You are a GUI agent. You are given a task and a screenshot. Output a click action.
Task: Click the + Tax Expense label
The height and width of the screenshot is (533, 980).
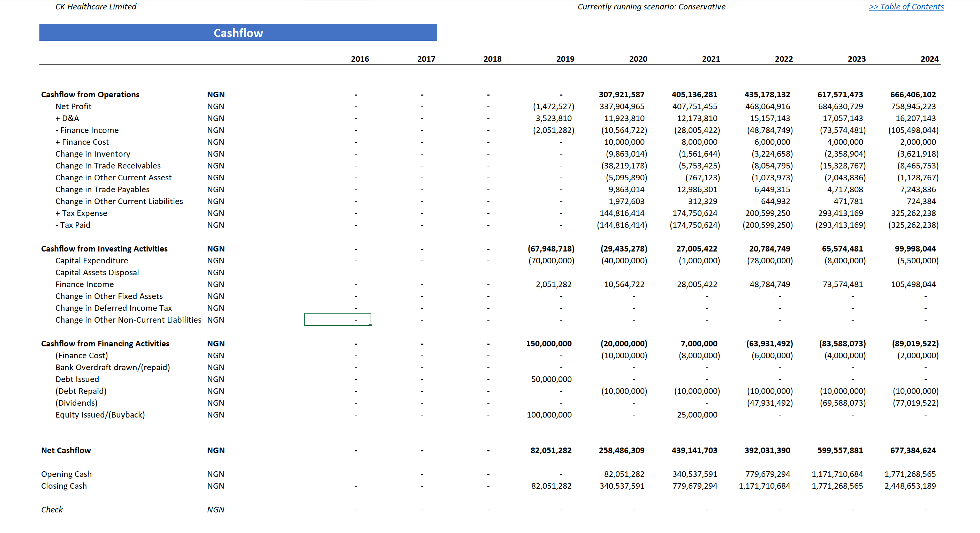82,213
